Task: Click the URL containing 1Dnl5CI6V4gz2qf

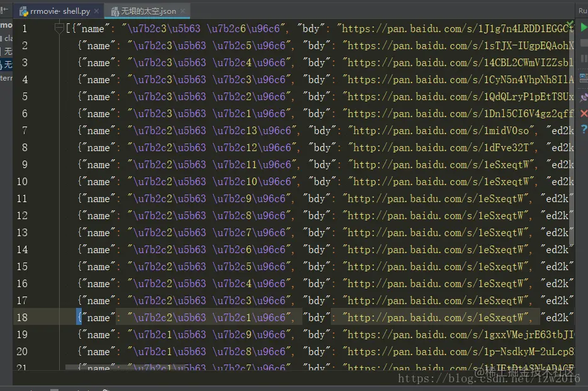Action: pyautogui.click(x=458, y=114)
